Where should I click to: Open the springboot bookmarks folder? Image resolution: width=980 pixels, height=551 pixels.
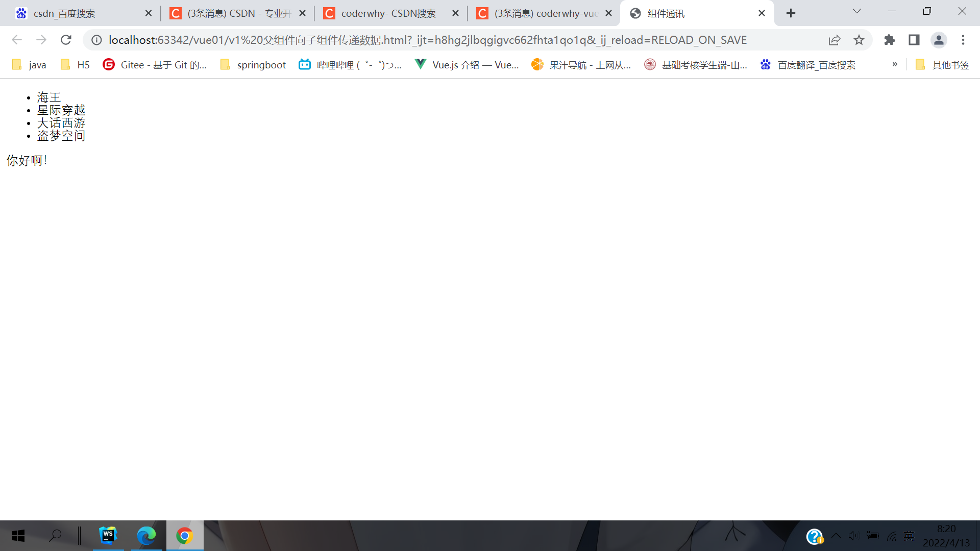[x=253, y=65]
